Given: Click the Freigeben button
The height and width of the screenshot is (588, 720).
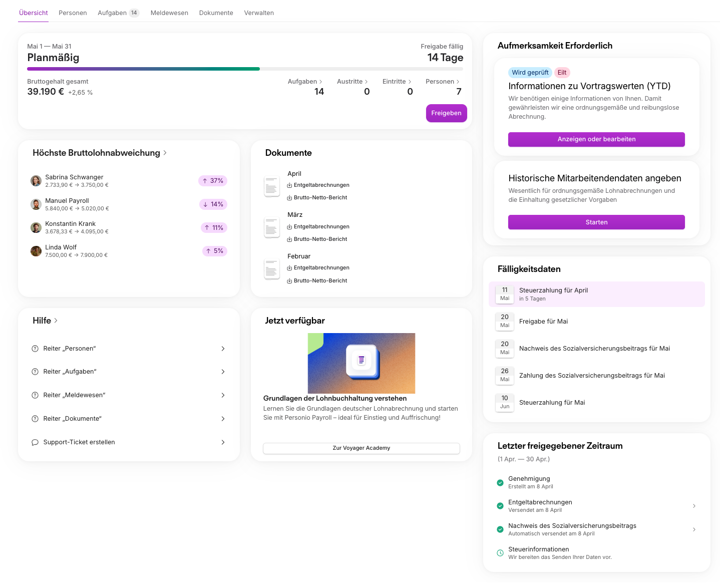Looking at the screenshot, I should tap(447, 113).
